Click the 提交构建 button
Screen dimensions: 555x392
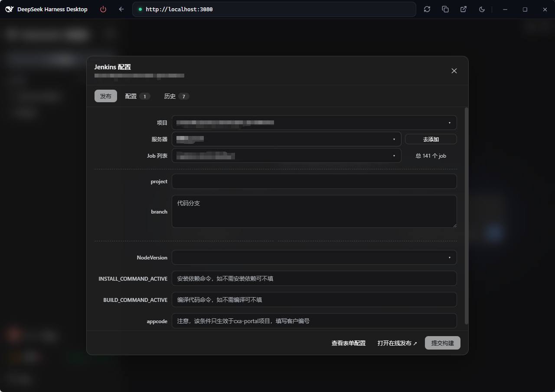[443, 343]
